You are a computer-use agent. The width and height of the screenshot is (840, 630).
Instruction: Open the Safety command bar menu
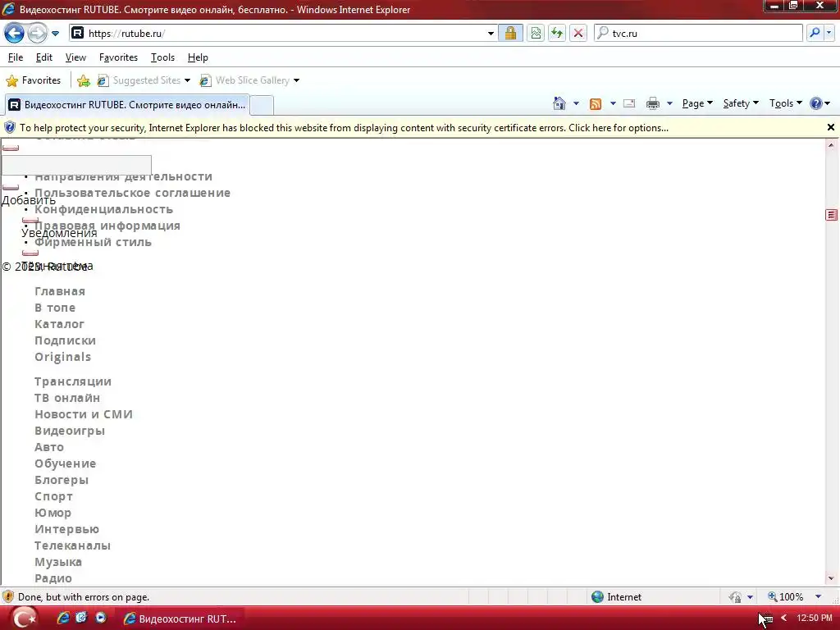pyautogui.click(x=741, y=103)
